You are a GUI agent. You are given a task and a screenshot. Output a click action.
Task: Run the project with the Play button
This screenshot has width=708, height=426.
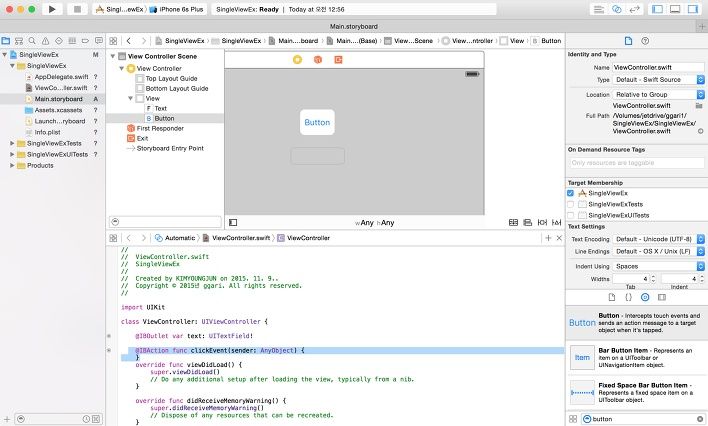(52, 9)
